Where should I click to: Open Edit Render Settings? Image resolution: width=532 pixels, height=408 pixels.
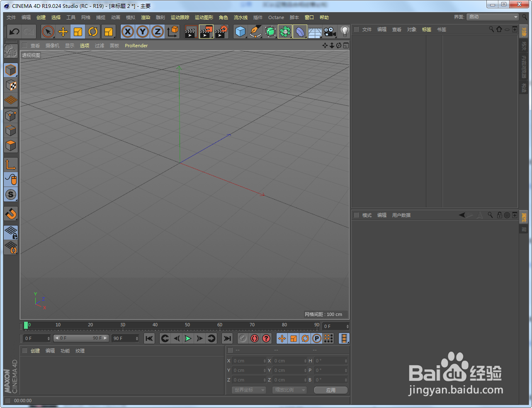(221, 32)
